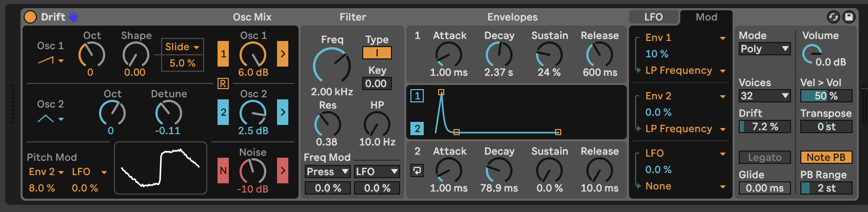Click the Osc 1 level knob at 6.0 dB
Screen dimensions: 868x212
pos(253,54)
